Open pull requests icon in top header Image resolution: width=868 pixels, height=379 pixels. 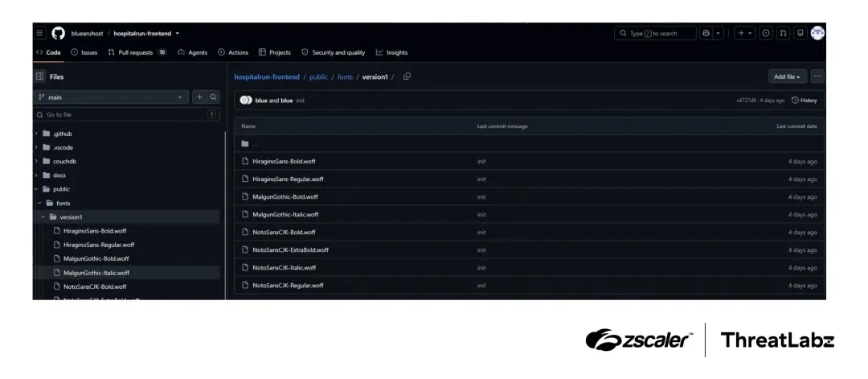point(783,33)
